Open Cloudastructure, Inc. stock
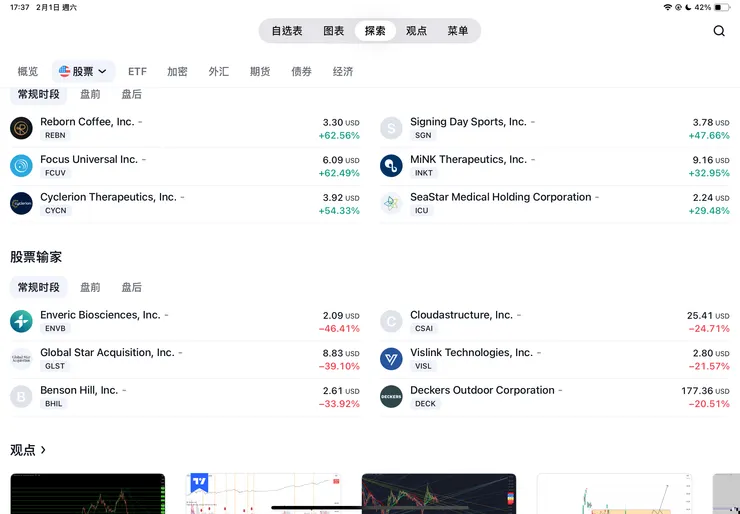This screenshot has height=514, width=740. coord(555,321)
